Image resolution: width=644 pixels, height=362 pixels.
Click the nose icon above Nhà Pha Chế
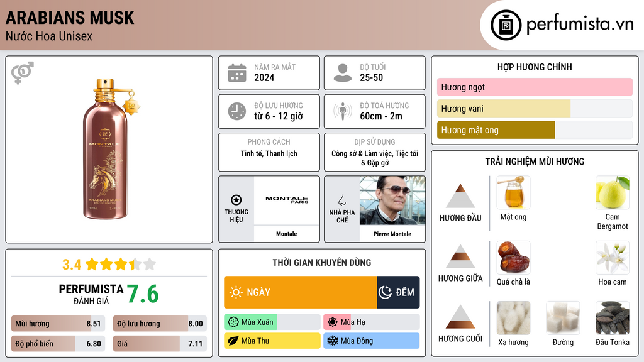pyautogui.click(x=342, y=200)
